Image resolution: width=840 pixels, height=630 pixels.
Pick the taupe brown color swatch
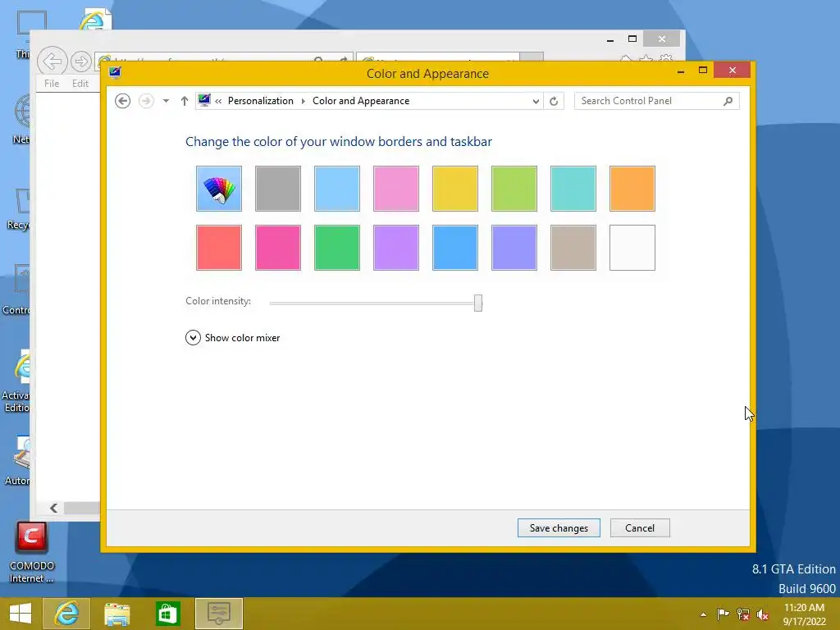pyautogui.click(x=573, y=248)
